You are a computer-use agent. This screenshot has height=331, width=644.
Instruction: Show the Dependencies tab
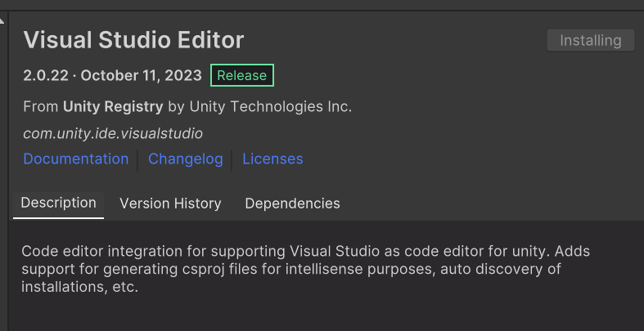tap(292, 204)
